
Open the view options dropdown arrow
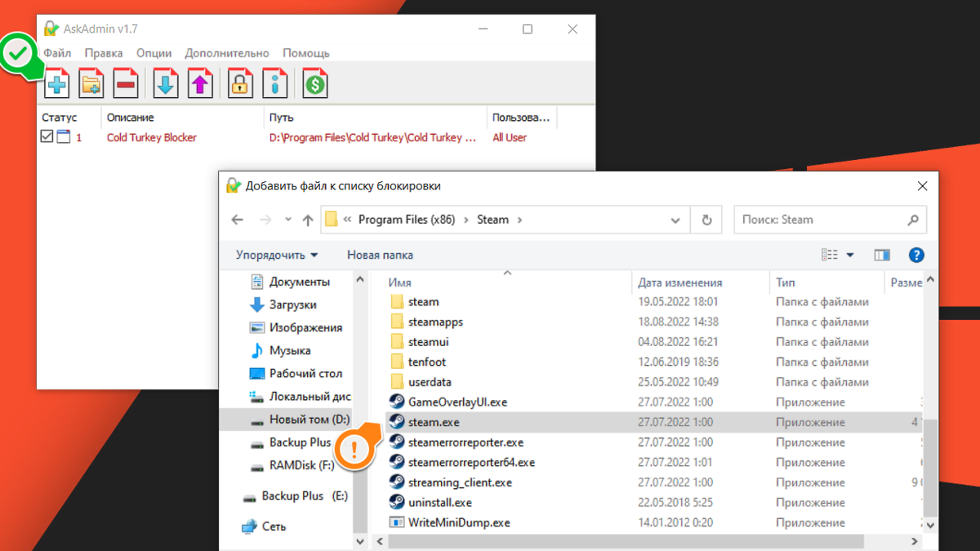click(x=850, y=255)
